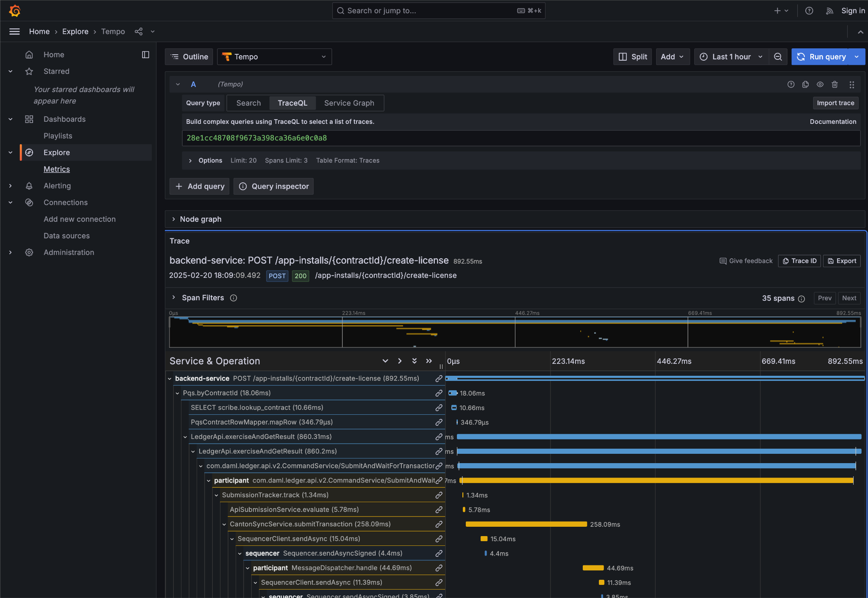Click the share shortlink icon
The width and height of the screenshot is (868, 598).
[x=139, y=31]
